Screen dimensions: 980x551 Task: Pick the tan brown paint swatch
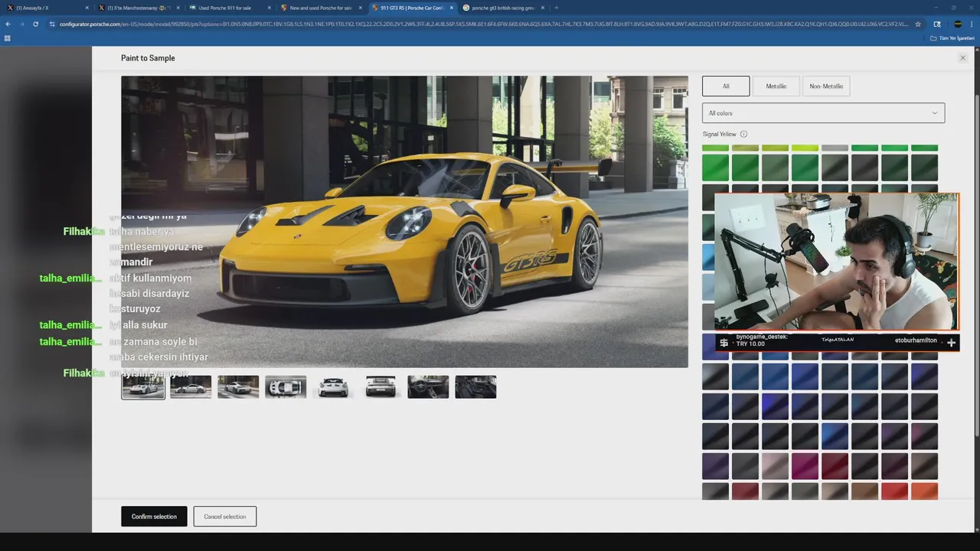tap(864, 491)
